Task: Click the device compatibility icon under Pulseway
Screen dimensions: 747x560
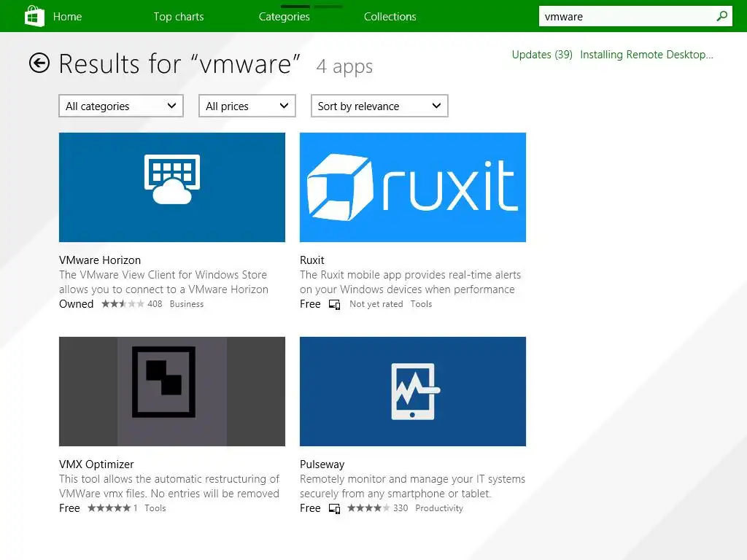Action: (334, 508)
